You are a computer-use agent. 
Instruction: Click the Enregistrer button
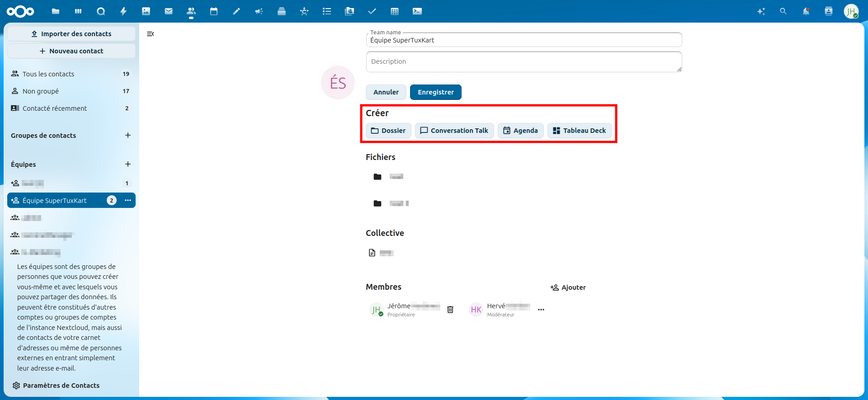pos(435,92)
